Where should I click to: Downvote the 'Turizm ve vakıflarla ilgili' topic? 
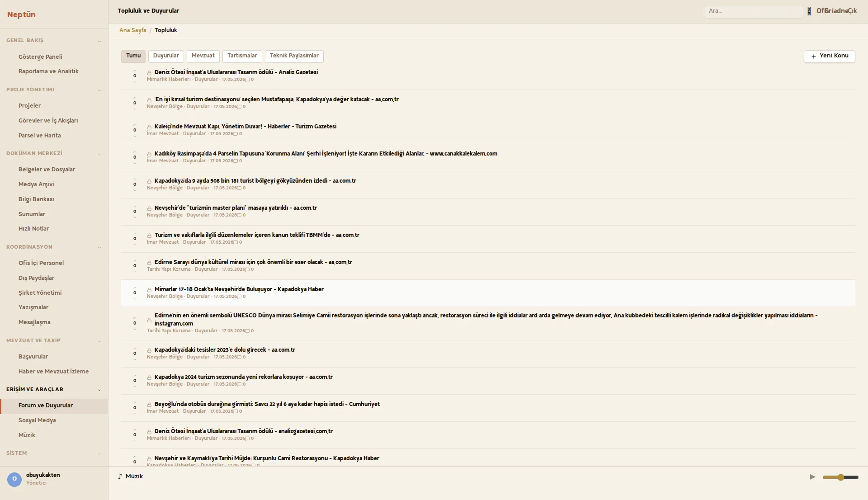click(x=135, y=244)
